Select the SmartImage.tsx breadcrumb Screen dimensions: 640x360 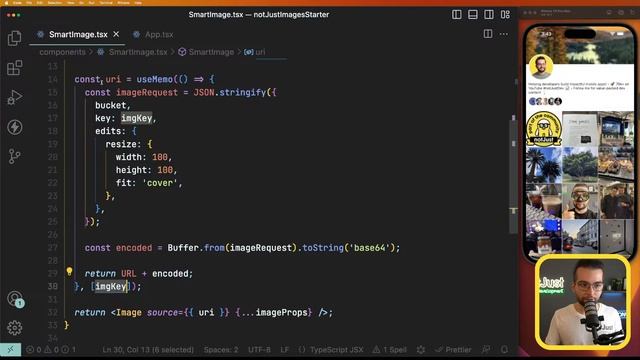point(138,52)
